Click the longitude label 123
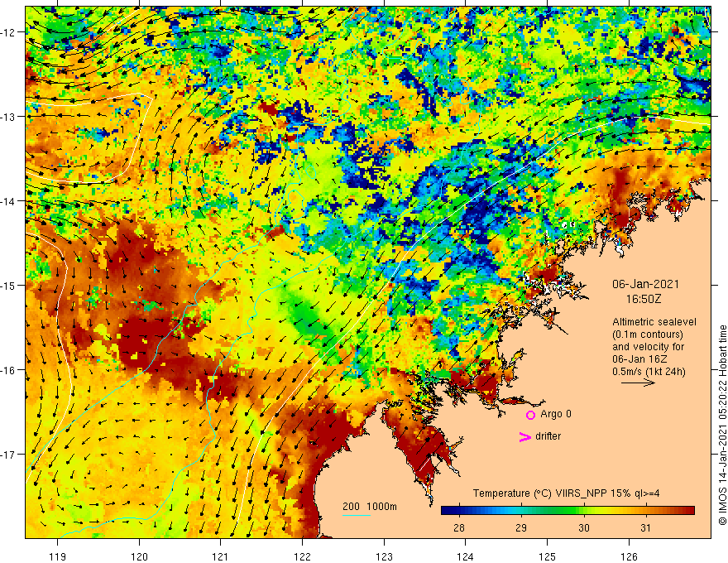Viewport: 728px width, 563px height. click(x=384, y=556)
